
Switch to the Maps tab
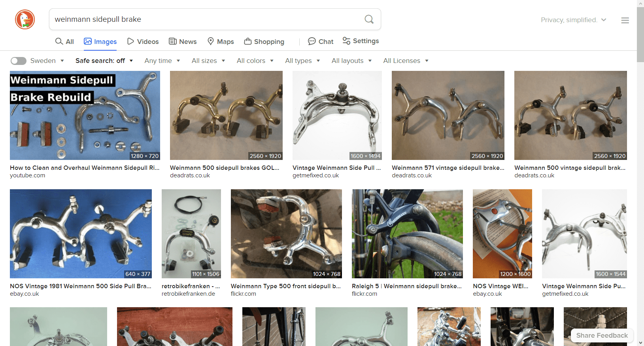(221, 42)
